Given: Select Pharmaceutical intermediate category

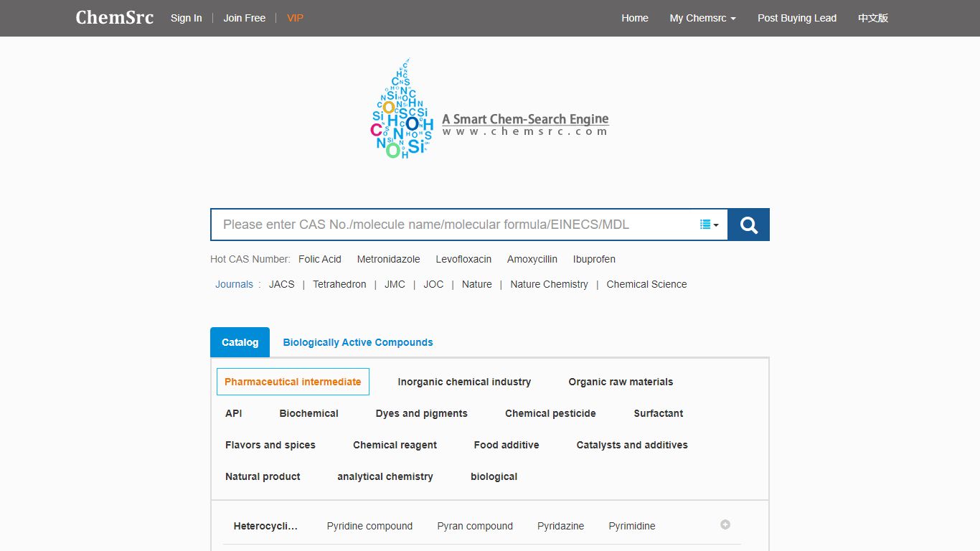Looking at the screenshot, I should pyautogui.click(x=293, y=382).
